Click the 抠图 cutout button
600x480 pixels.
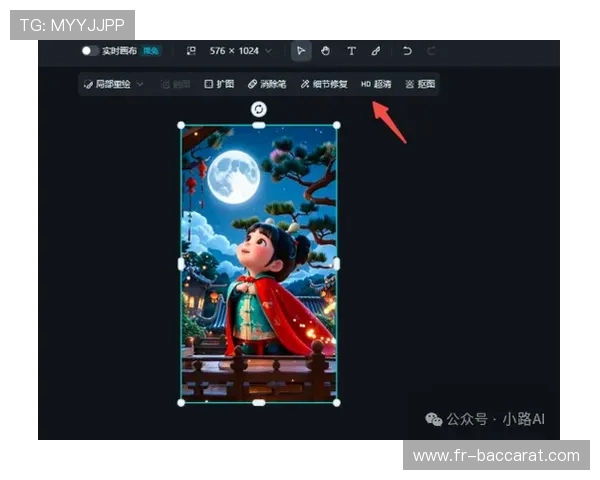tap(420, 84)
